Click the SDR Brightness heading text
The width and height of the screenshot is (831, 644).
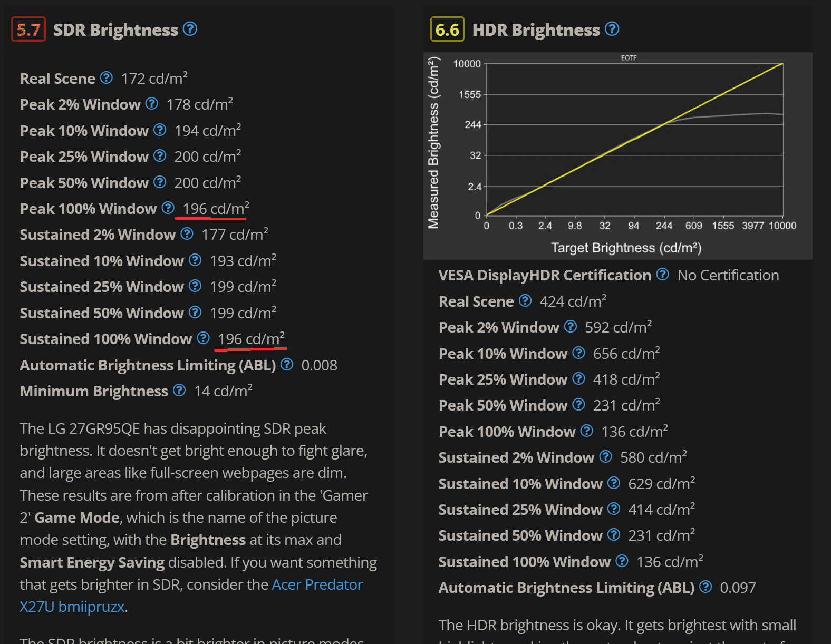click(x=115, y=30)
